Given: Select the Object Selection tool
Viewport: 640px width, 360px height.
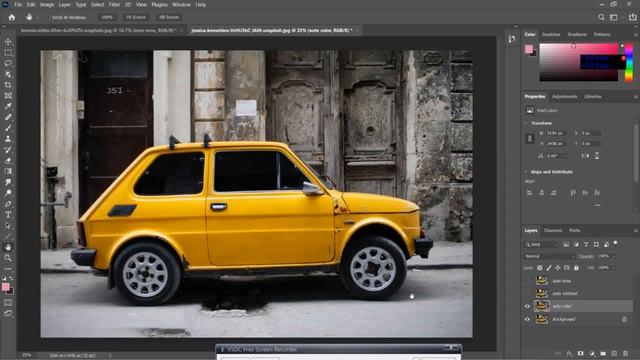Looking at the screenshot, I should pyautogui.click(x=8, y=74).
